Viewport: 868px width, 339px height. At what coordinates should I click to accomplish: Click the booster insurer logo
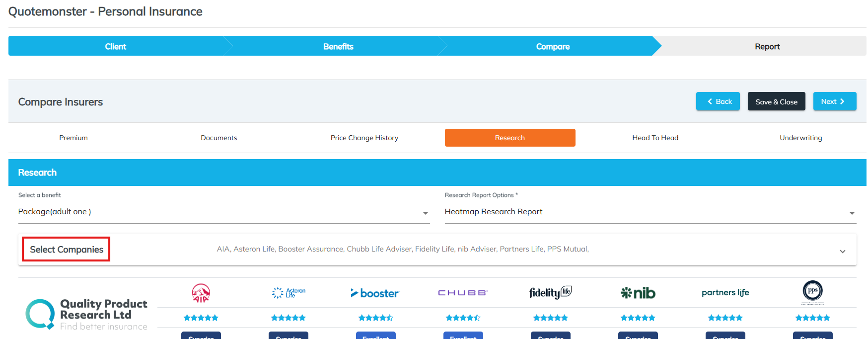tap(375, 293)
